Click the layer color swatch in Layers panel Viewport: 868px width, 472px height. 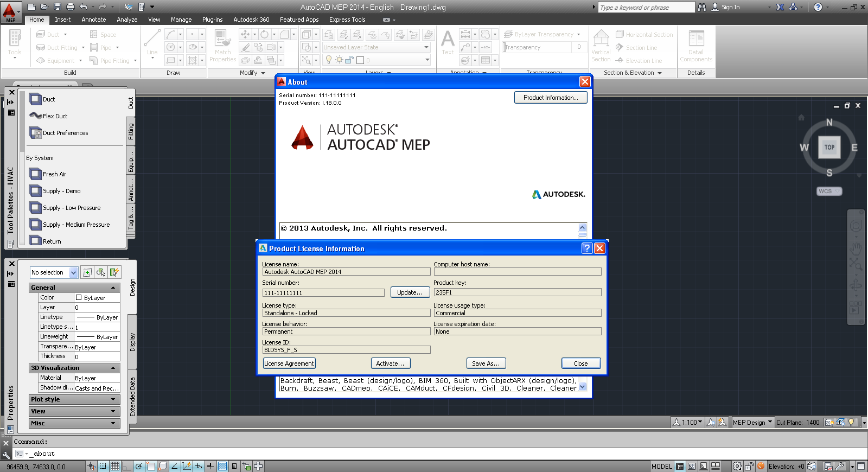click(x=360, y=60)
